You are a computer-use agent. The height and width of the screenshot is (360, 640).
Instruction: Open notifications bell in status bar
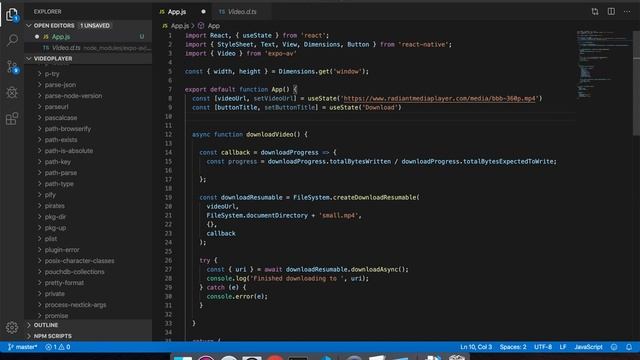[x=629, y=347]
